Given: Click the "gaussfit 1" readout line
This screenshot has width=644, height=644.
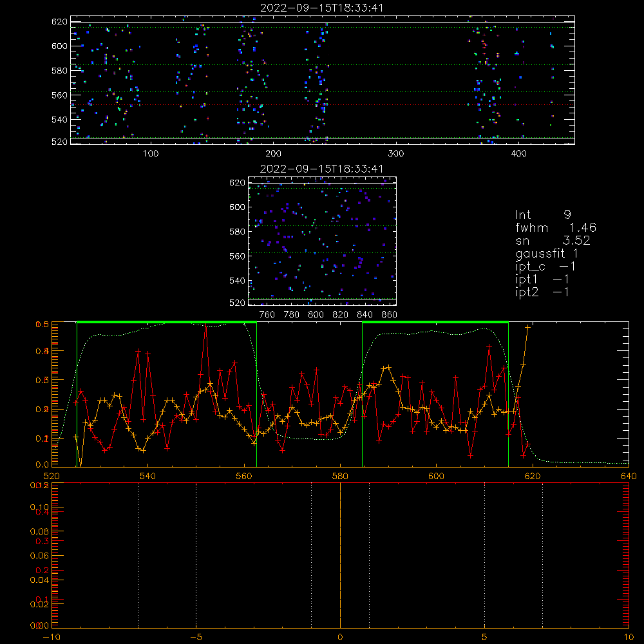Looking at the screenshot, I should pos(547,253).
